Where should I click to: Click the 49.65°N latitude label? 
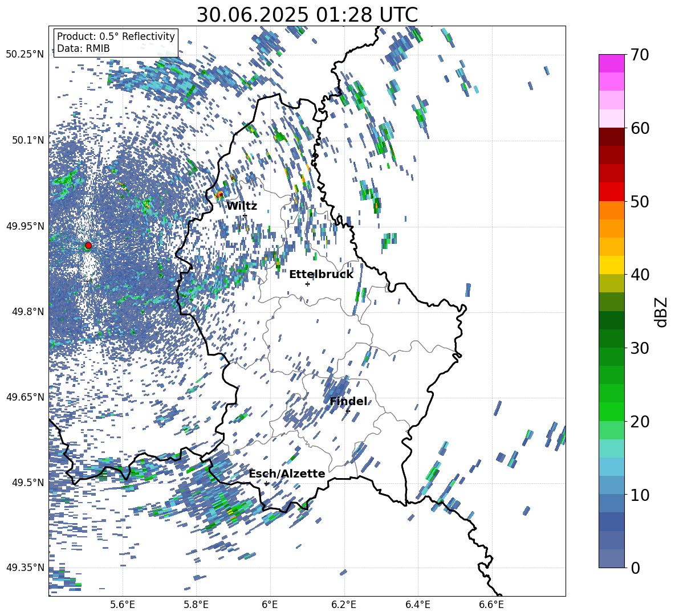point(25,397)
